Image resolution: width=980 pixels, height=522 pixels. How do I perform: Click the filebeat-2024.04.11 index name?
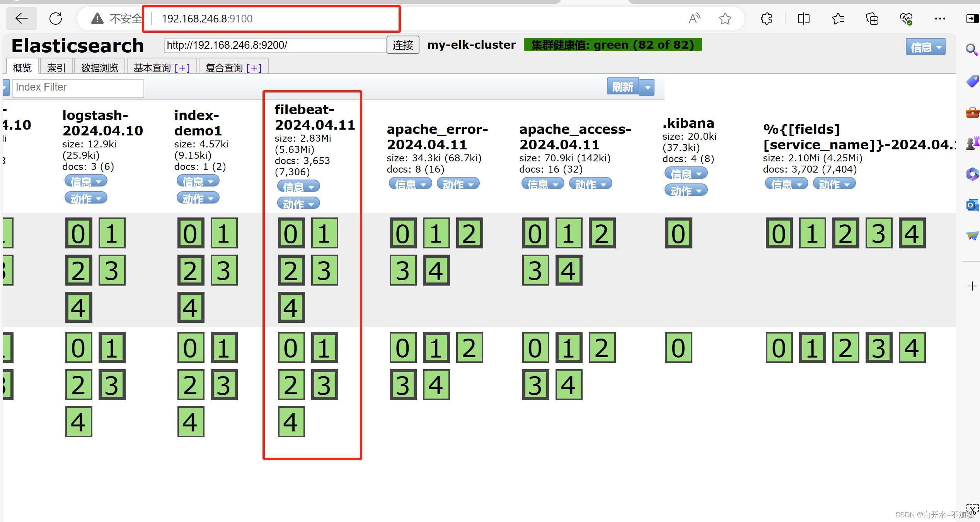click(315, 117)
